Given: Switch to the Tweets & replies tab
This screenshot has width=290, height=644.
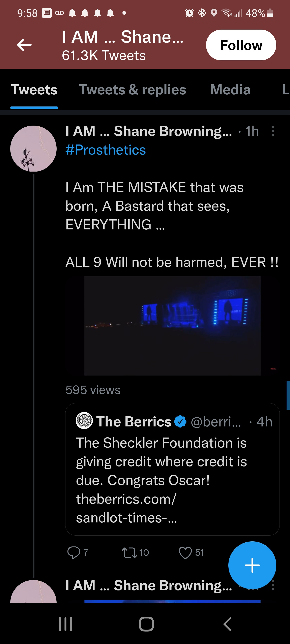Looking at the screenshot, I should 132,90.
